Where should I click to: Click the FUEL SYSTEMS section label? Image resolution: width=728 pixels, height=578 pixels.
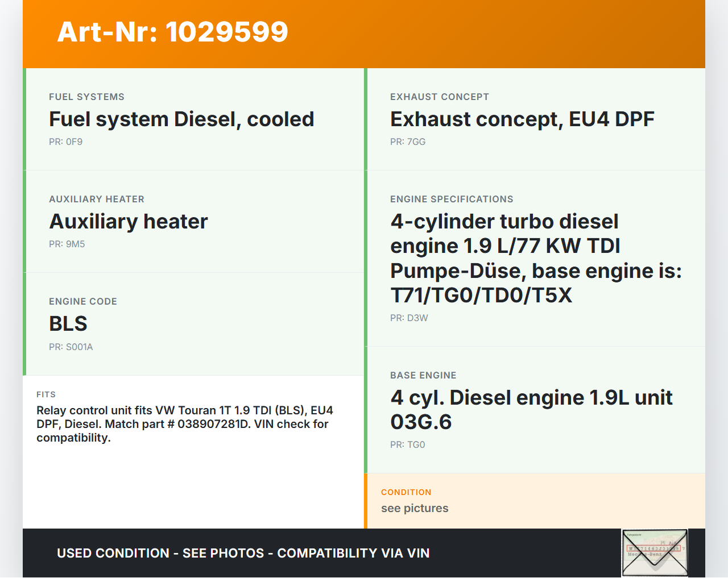coord(86,97)
